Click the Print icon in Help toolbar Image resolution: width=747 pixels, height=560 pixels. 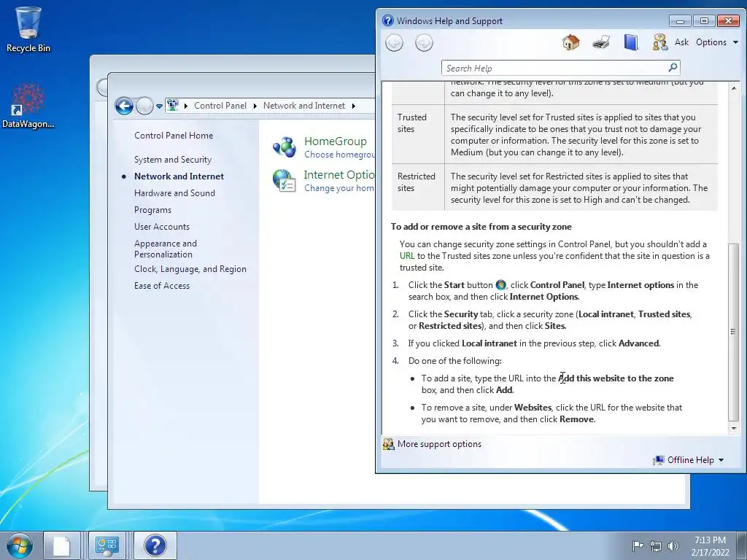[601, 42]
